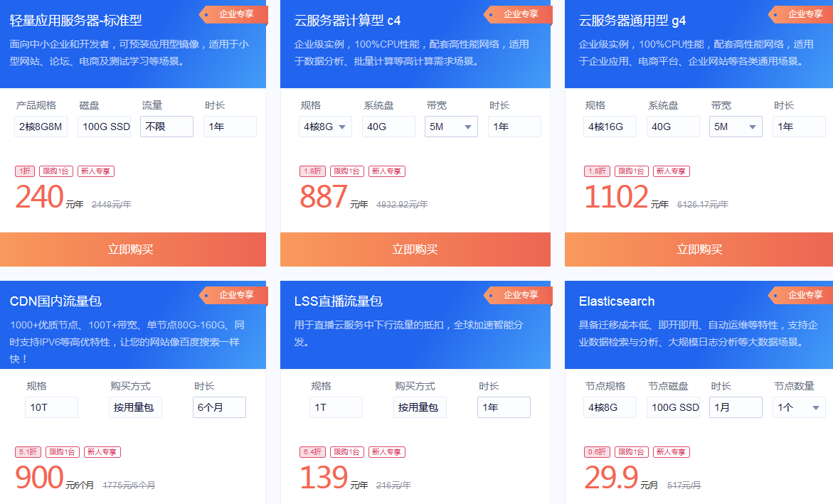Click 立即购买 for 轻量应用服务器-标准型

(131, 250)
